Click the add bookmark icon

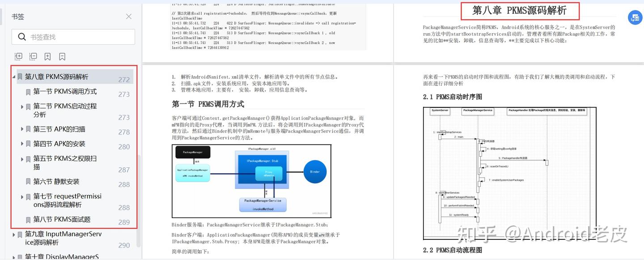(x=47, y=56)
